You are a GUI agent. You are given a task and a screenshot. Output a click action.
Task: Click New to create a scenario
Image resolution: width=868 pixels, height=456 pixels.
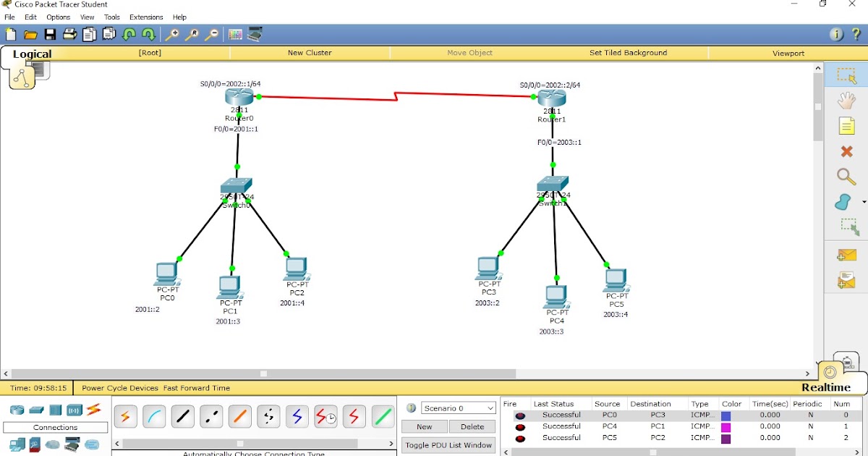423,426
